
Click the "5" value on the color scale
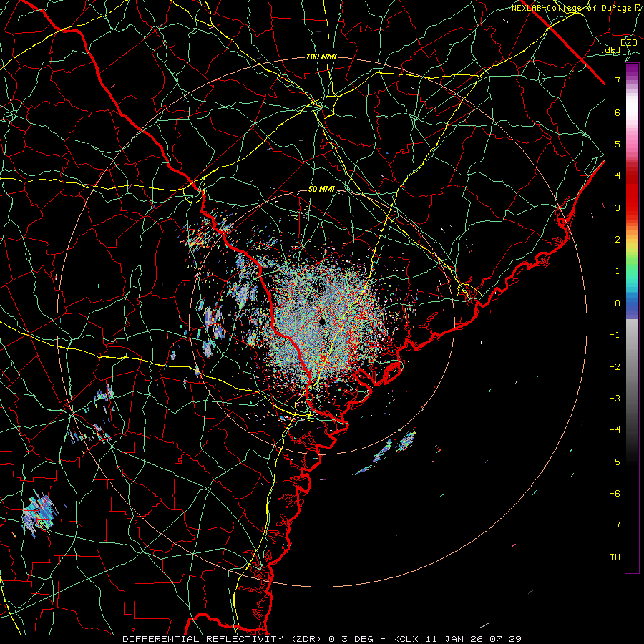pos(618,144)
